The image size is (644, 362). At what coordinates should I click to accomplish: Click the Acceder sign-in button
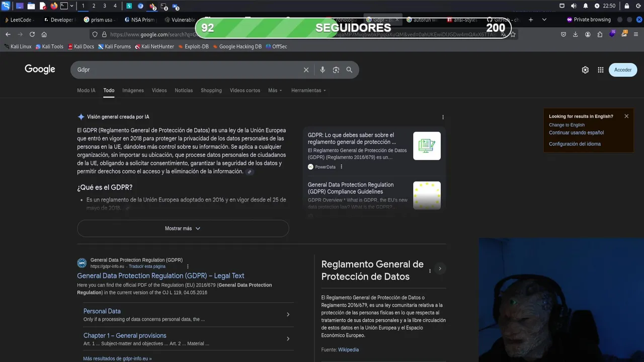[623, 70]
